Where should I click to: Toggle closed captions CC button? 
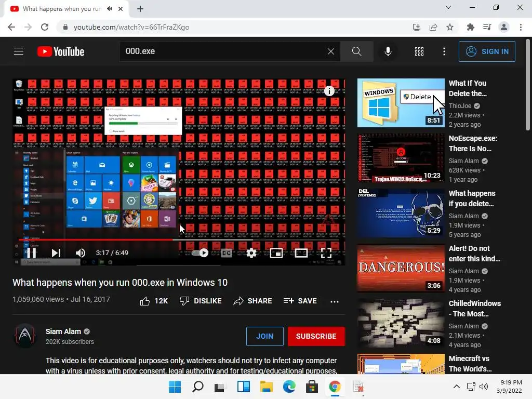(227, 253)
